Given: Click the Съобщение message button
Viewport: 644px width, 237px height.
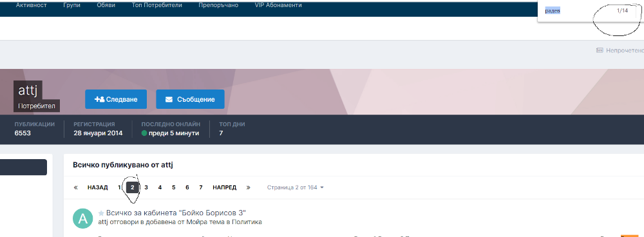Looking at the screenshot, I should 190,99.
